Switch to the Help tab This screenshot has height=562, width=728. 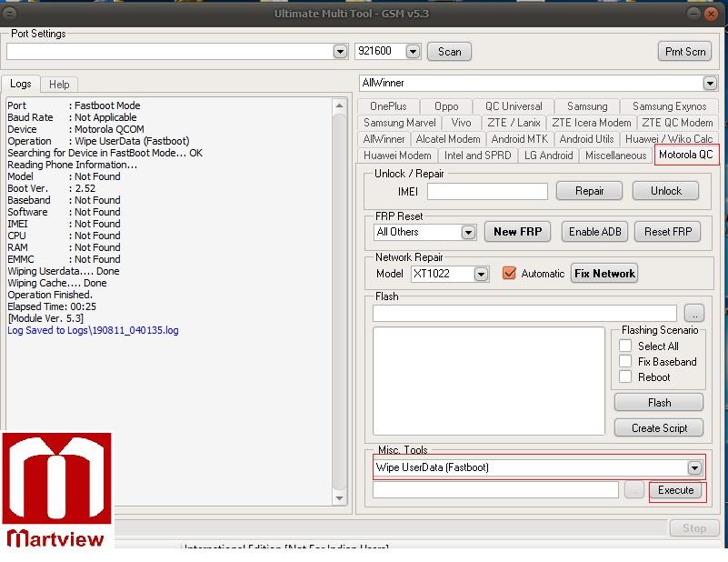coord(59,85)
